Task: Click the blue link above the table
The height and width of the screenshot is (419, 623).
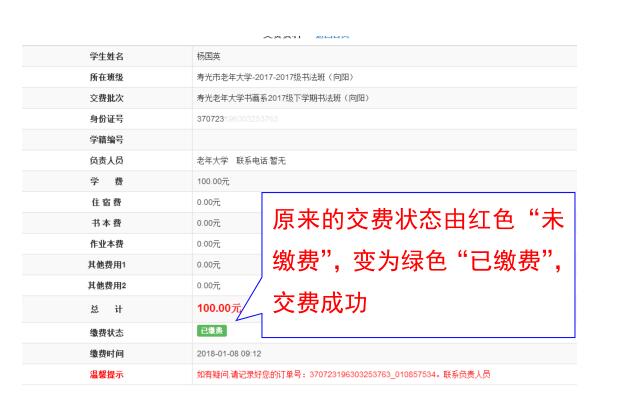Action: click(332, 35)
